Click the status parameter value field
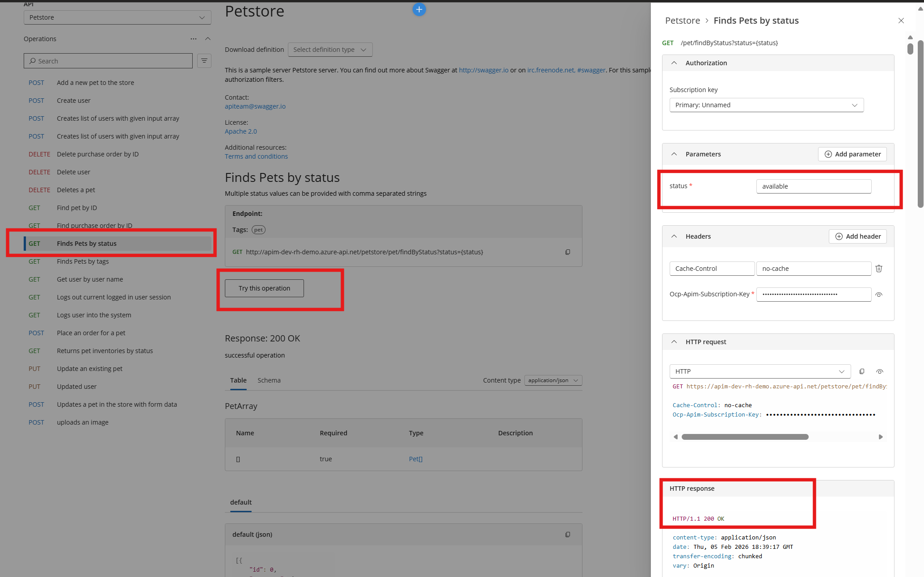 813,186
